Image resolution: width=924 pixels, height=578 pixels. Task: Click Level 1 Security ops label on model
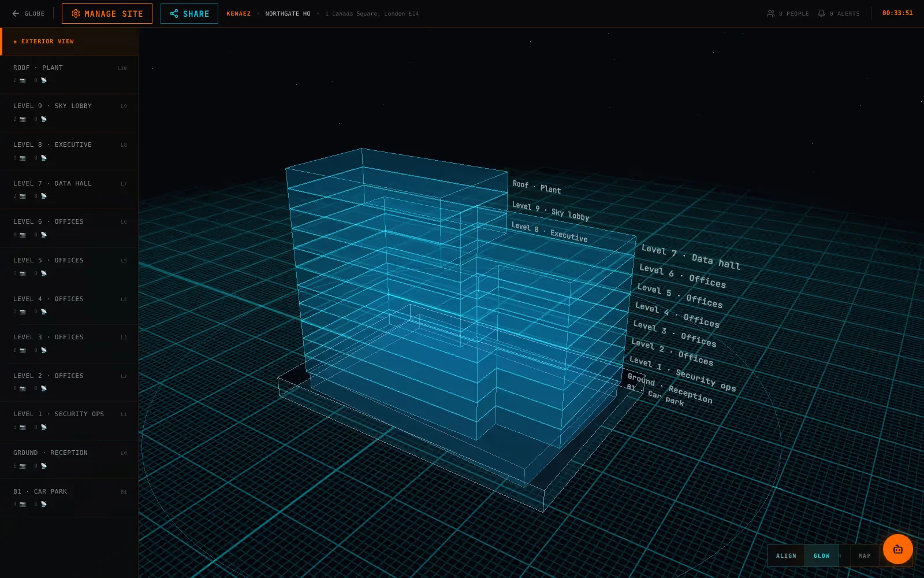point(683,374)
